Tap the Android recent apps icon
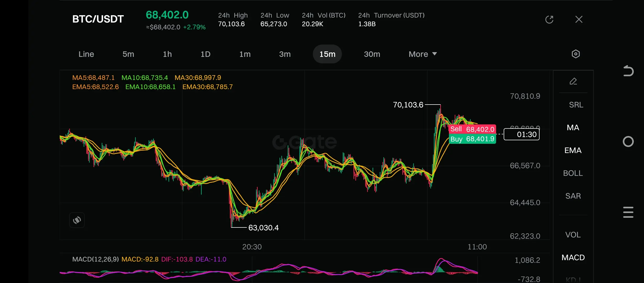The image size is (644, 283). [x=628, y=212]
